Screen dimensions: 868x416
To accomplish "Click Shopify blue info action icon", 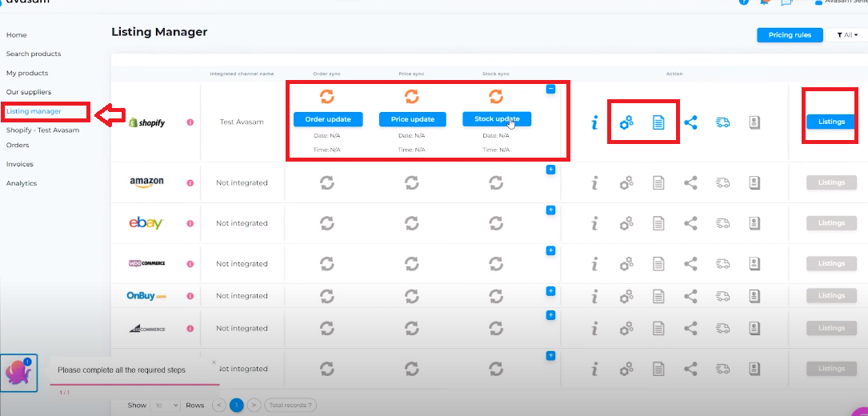I will coord(594,122).
